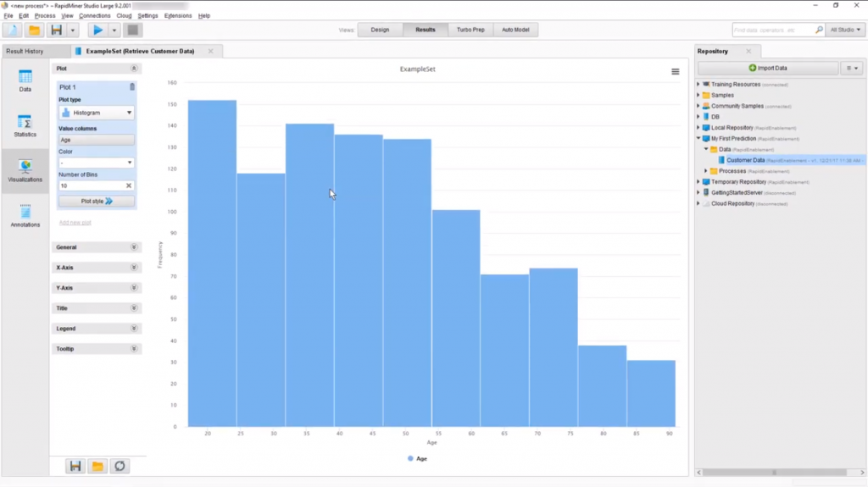Expand the Temporary Repository node
Viewport: 868px width, 487px height.
point(698,181)
